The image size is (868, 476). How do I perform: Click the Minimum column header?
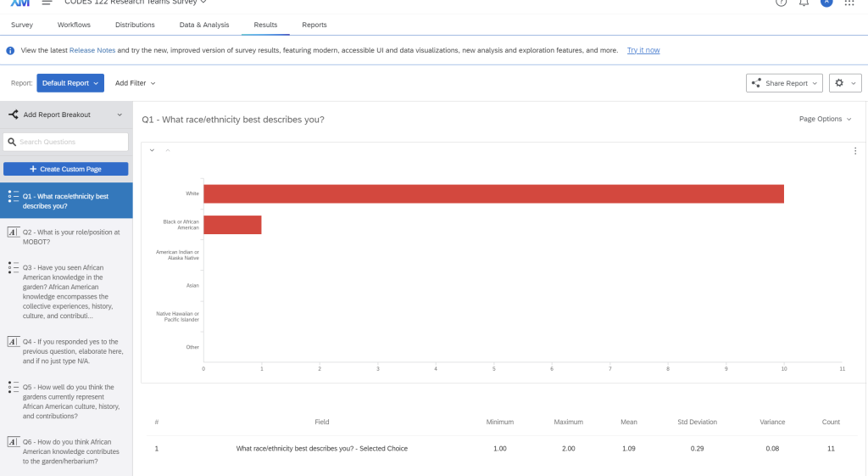coord(500,422)
